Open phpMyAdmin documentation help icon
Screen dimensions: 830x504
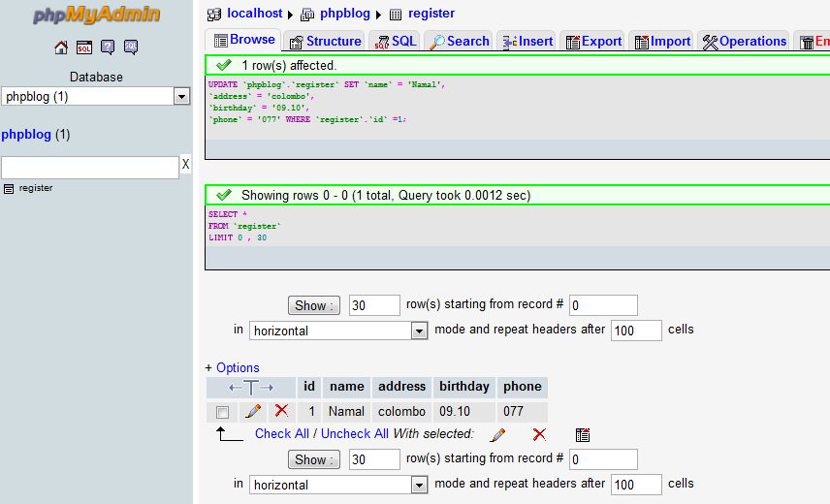pyautogui.click(x=108, y=47)
